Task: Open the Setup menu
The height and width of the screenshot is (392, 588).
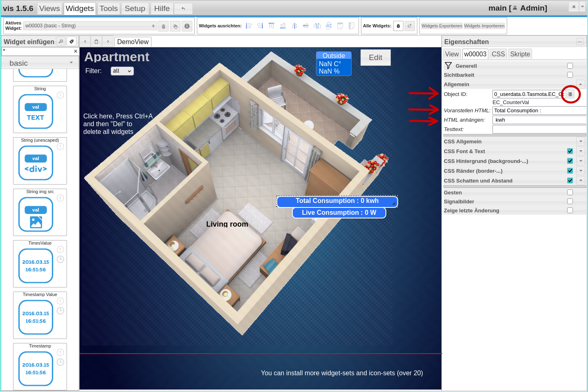Action: 135,8
